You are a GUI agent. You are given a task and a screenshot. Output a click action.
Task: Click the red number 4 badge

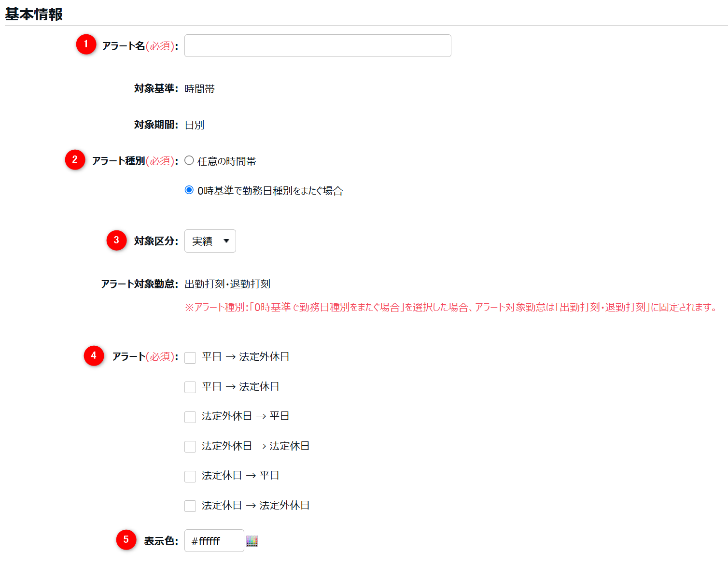point(94,355)
